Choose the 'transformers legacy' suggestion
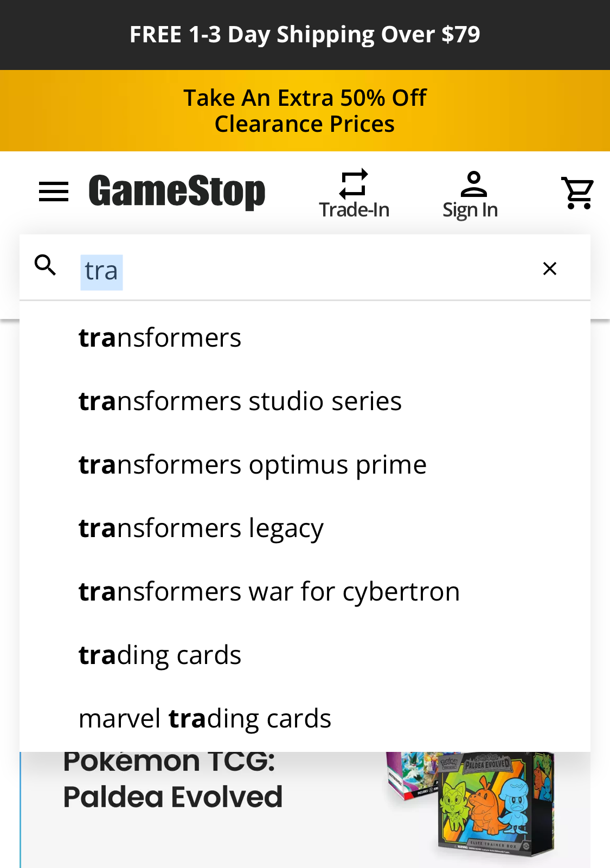Image resolution: width=610 pixels, height=868 pixels. (x=201, y=527)
